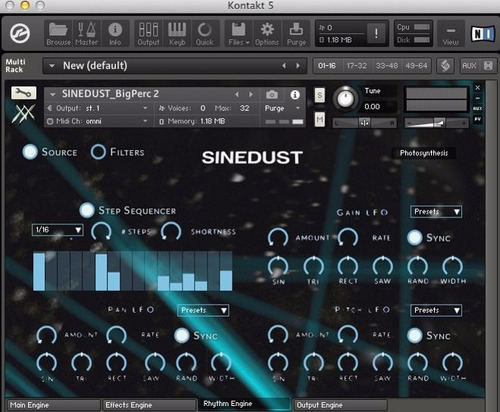This screenshot has width=500, height=412.
Task: Click the Kontakt logo icon
Action: [x=20, y=33]
